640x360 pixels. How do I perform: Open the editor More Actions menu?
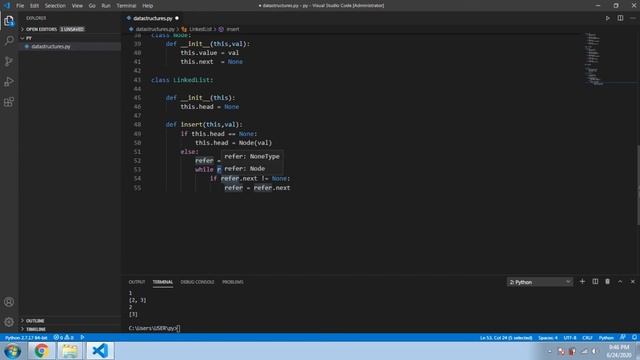tap(633, 18)
